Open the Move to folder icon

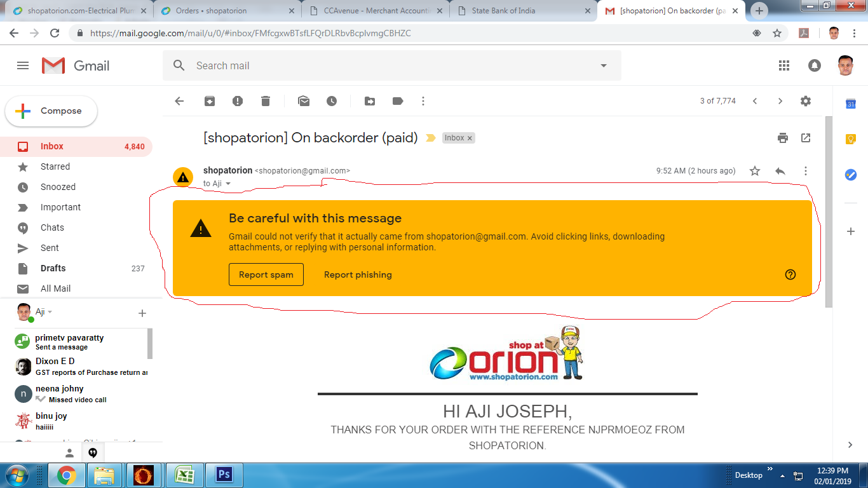tap(370, 101)
